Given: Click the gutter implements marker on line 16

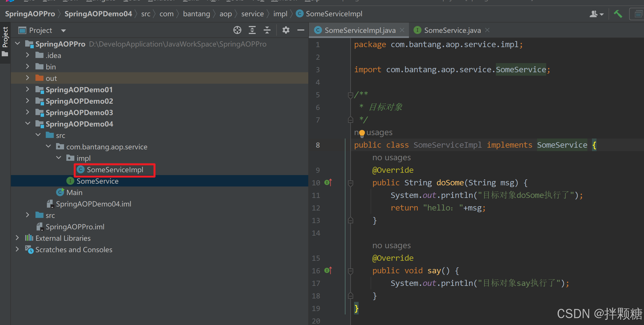Looking at the screenshot, I should 328,270.
